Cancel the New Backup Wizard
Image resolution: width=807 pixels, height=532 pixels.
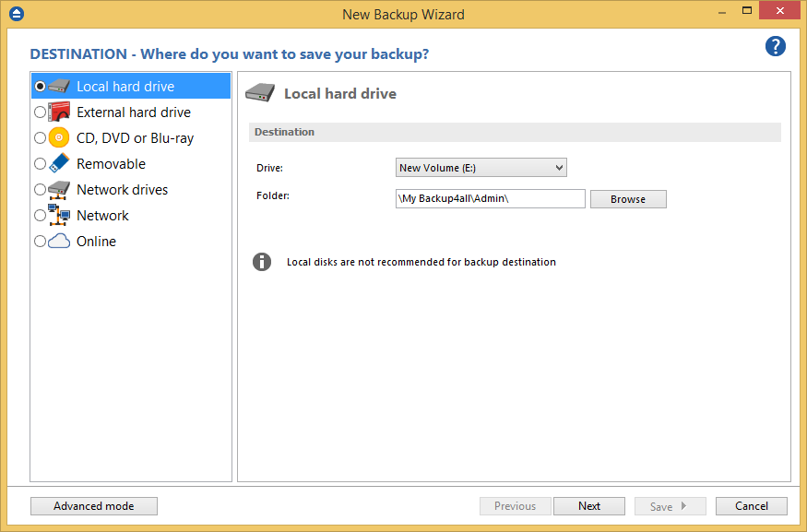click(x=751, y=505)
